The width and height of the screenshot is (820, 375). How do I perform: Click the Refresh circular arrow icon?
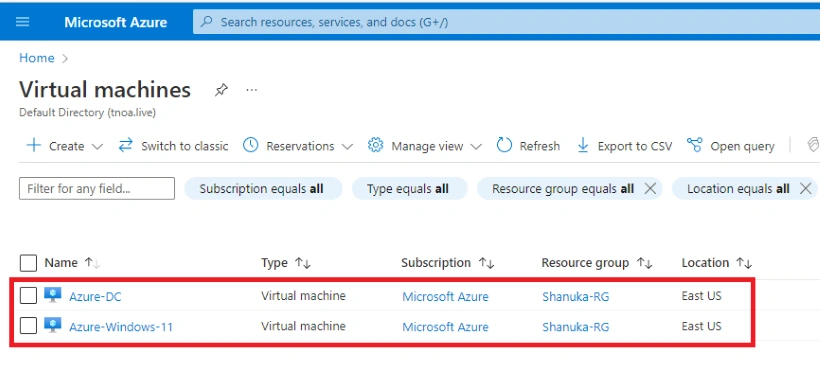tap(504, 145)
